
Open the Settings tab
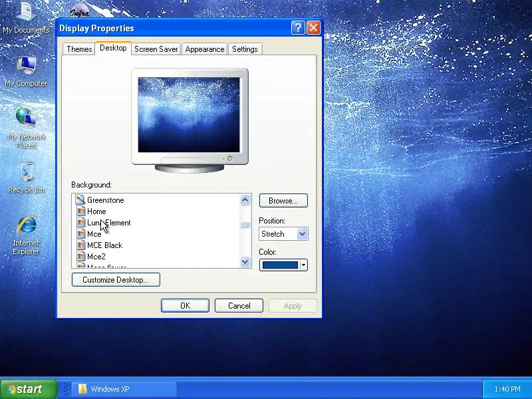[245, 49]
